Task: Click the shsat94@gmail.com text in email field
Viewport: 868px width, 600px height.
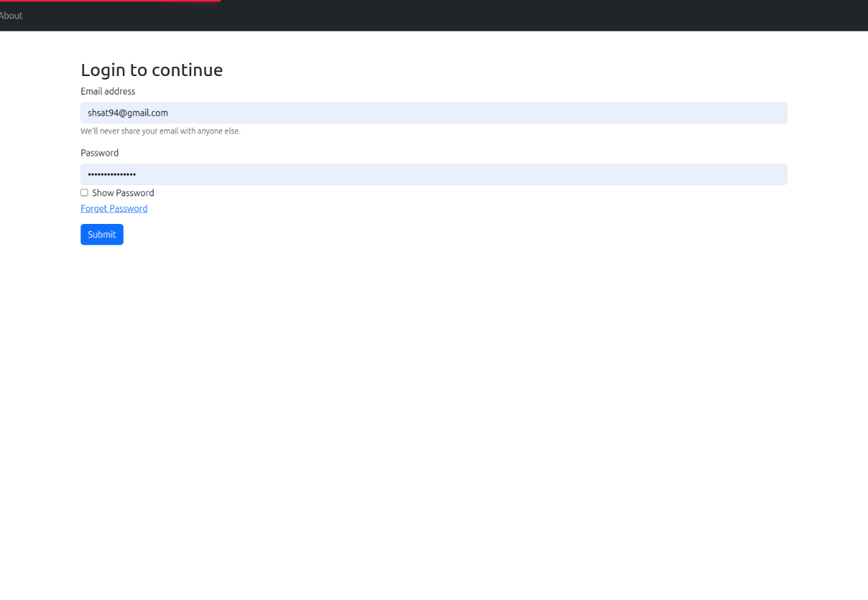Action: pyautogui.click(x=128, y=113)
